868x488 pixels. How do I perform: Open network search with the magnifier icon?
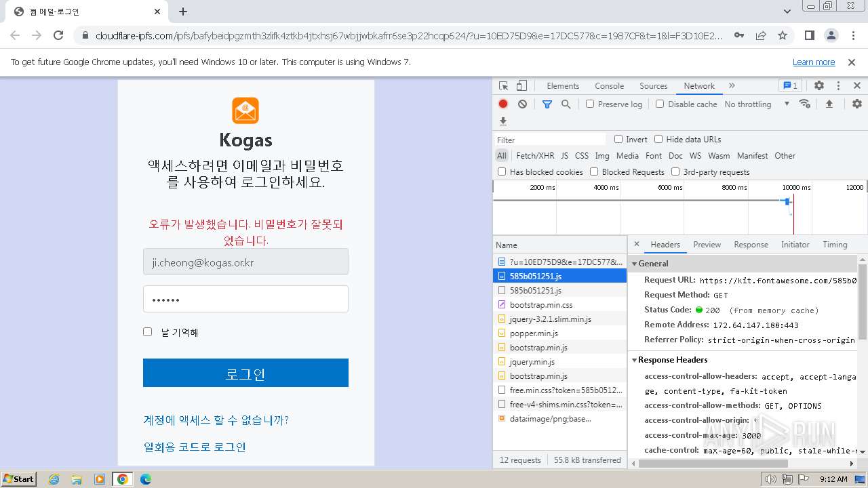[x=566, y=104]
